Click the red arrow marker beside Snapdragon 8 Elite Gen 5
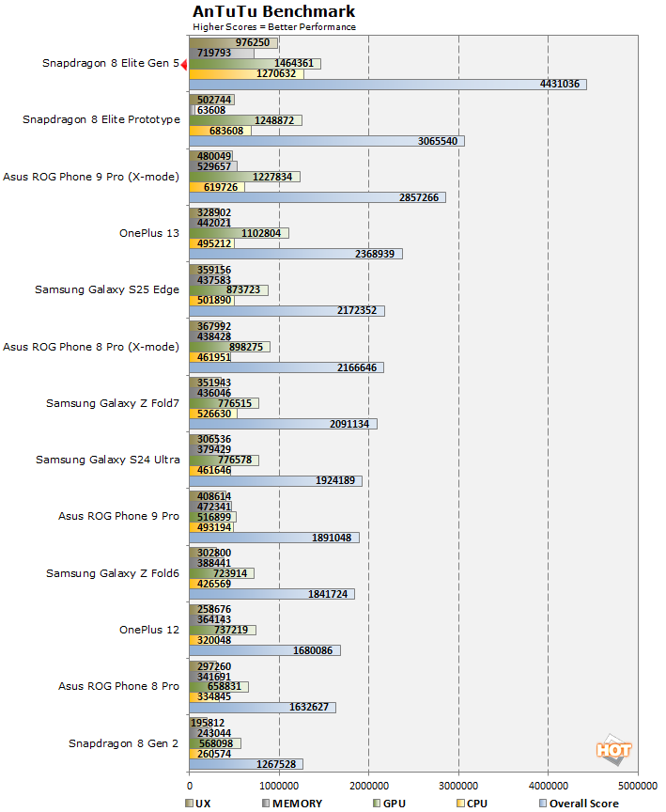 [184, 64]
